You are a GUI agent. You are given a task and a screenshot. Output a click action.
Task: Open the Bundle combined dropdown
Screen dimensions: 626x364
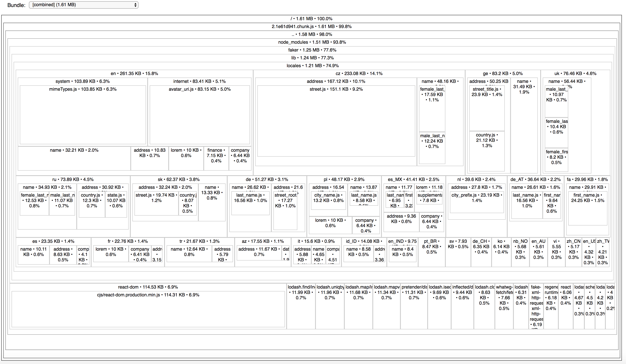point(84,5)
